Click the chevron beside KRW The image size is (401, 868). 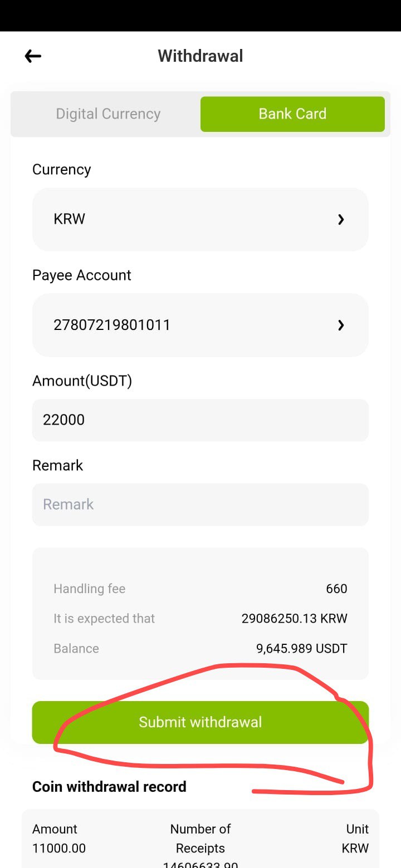coord(341,220)
